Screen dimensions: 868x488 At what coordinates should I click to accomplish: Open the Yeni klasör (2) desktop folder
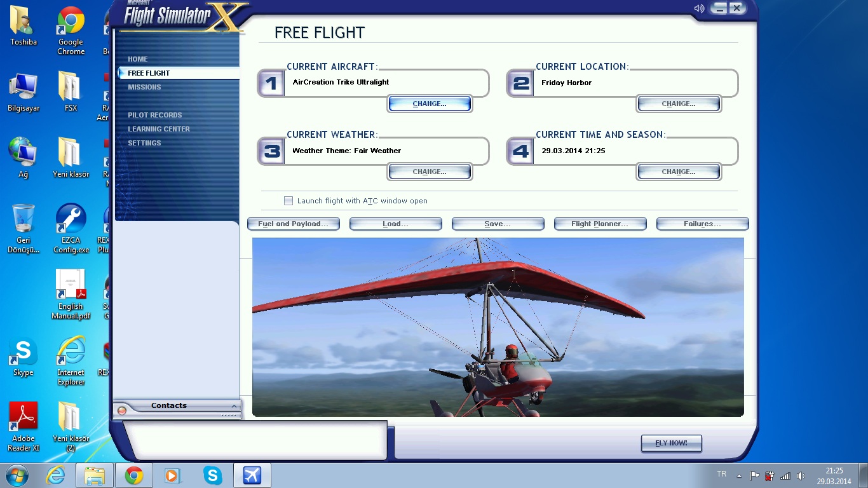tap(71, 427)
